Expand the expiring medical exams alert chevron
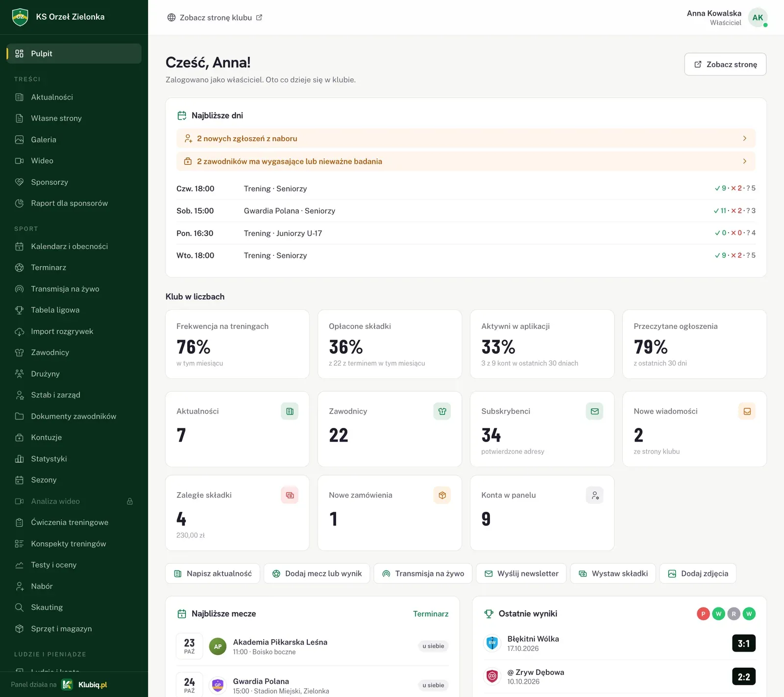Image resolution: width=784 pixels, height=697 pixels. point(745,161)
